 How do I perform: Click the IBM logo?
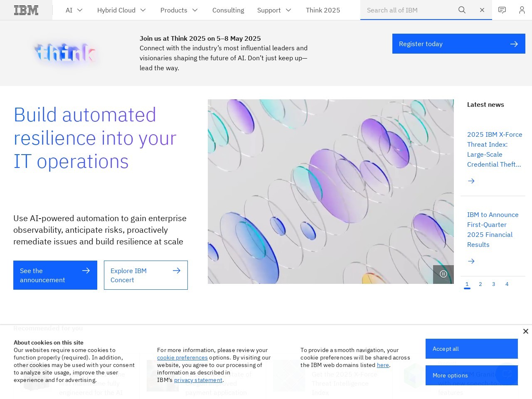pos(26,10)
